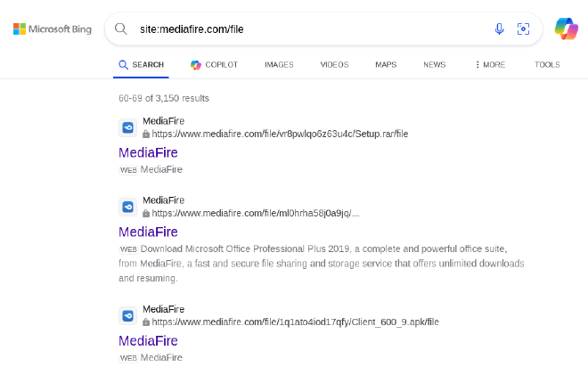The height and width of the screenshot is (375, 588).
Task: Click MediaFire favicon of Office 2019 result
Action: [x=128, y=207]
